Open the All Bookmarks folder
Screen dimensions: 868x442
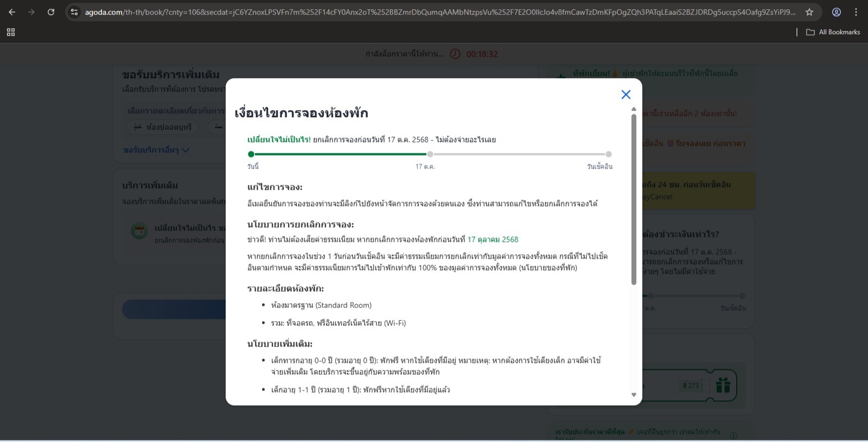[x=833, y=32]
